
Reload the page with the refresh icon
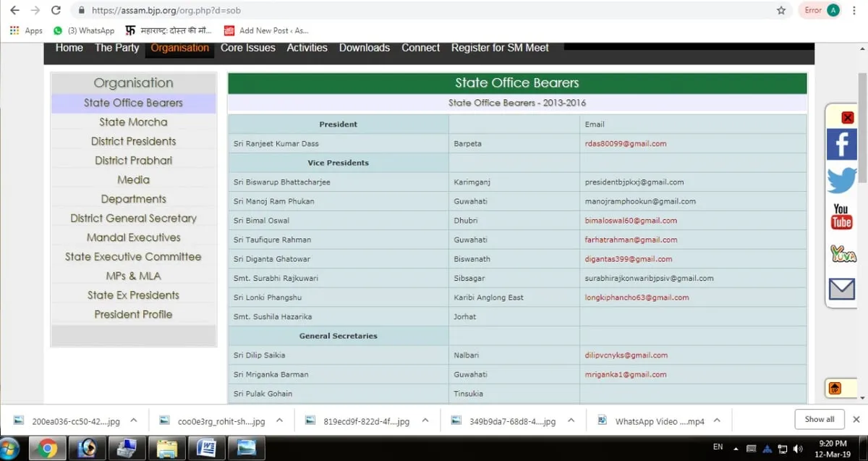pos(56,11)
